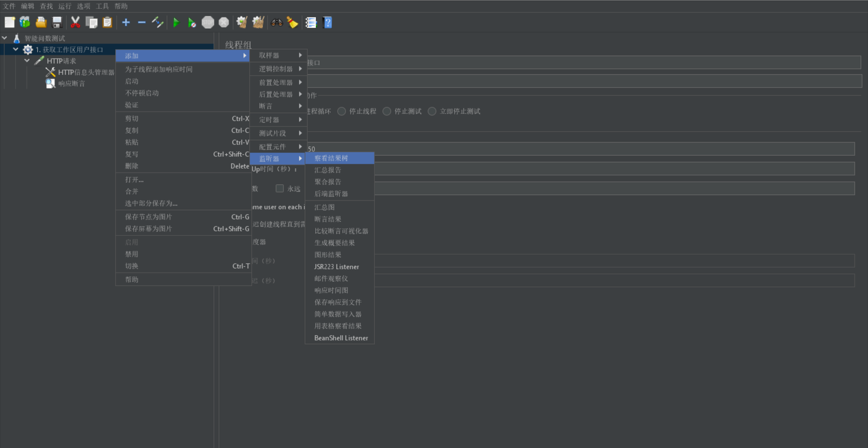Collapse the 智能问数测试 test plan node
The image size is (868, 448).
pyautogui.click(x=4, y=38)
